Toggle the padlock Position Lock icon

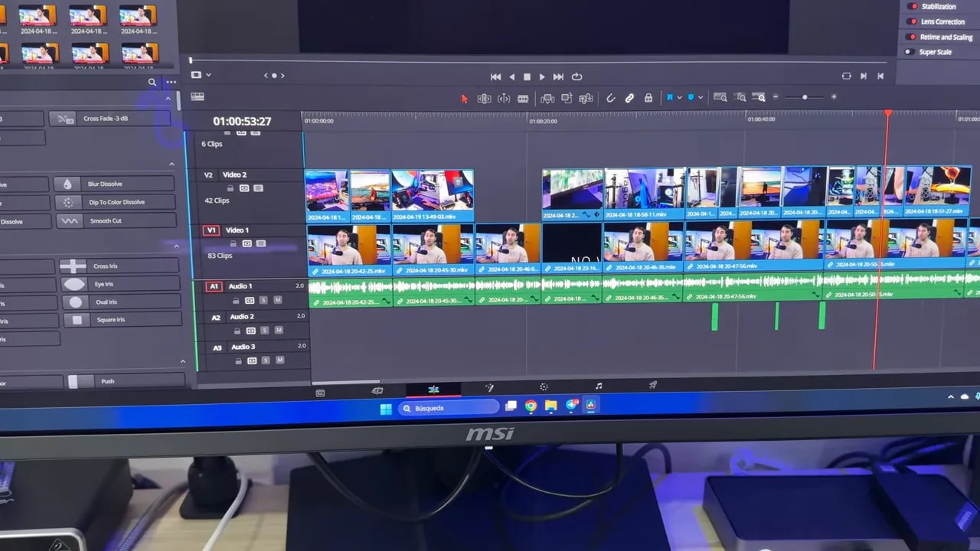[648, 99]
